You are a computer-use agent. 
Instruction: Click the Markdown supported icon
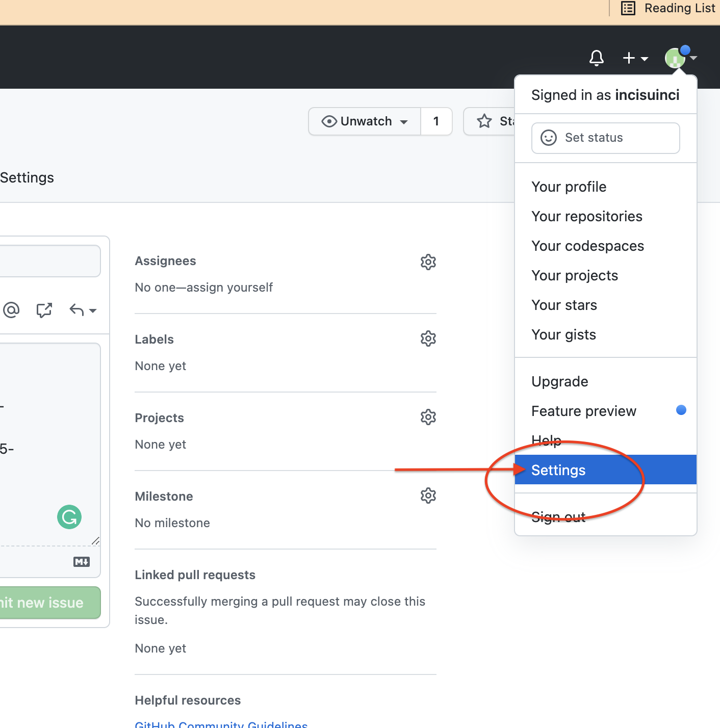click(x=82, y=561)
